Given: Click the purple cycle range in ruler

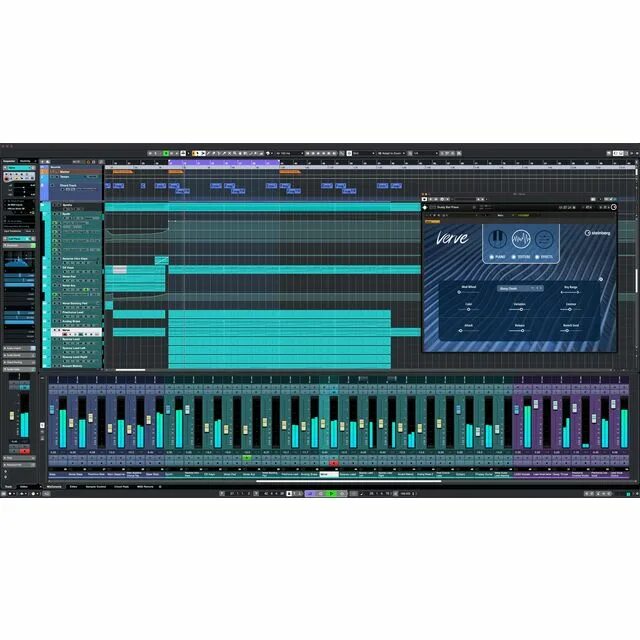Looking at the screenshot, I should click(224, 162).
